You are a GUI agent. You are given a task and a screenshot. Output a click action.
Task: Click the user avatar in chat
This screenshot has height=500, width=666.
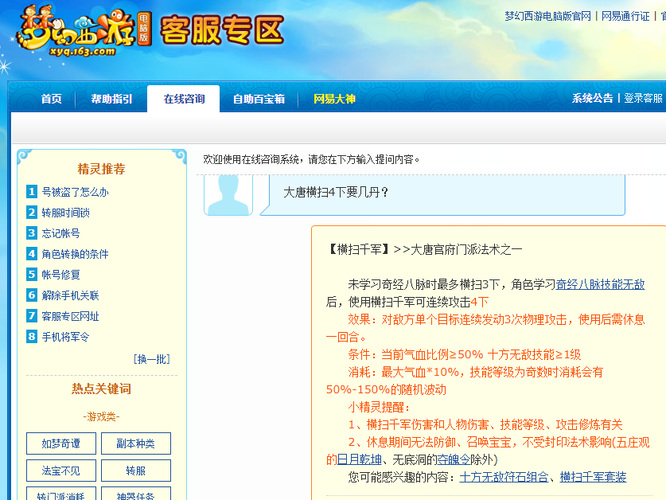228,192
